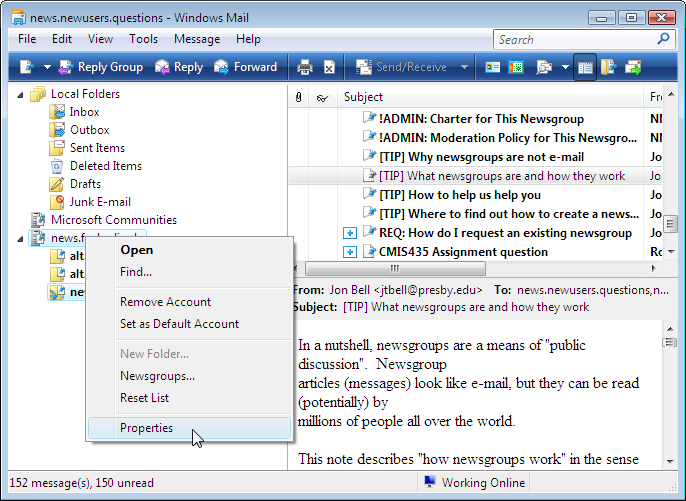Viewport: 686px width, 501px height.
Task: Click the Reply toolbar button
Action: coord(179,67)
